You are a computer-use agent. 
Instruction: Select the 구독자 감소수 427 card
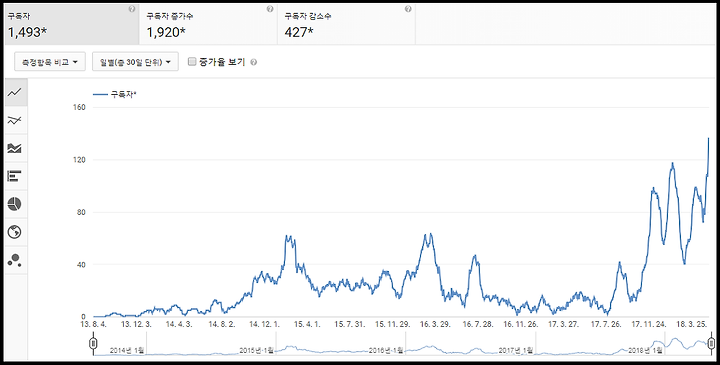pyautogui.click(x=346, y=24)
